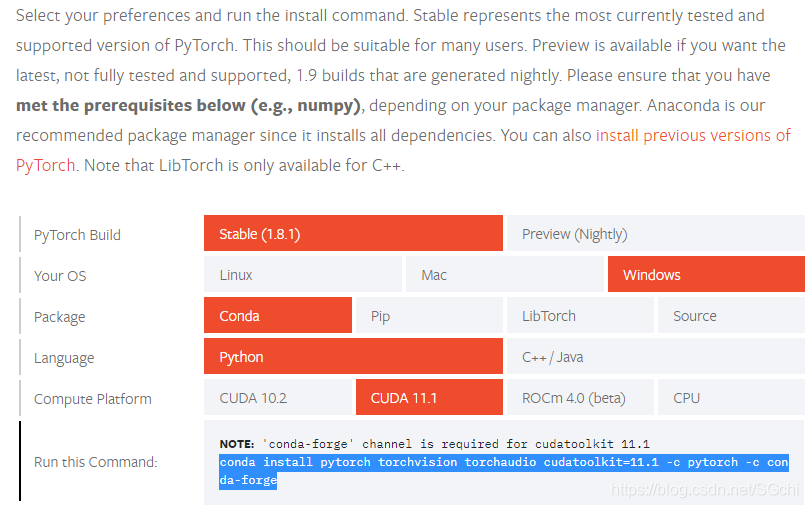Pick Mac operating system option
The width and height of the screenshot is (808, 508).
505,275
